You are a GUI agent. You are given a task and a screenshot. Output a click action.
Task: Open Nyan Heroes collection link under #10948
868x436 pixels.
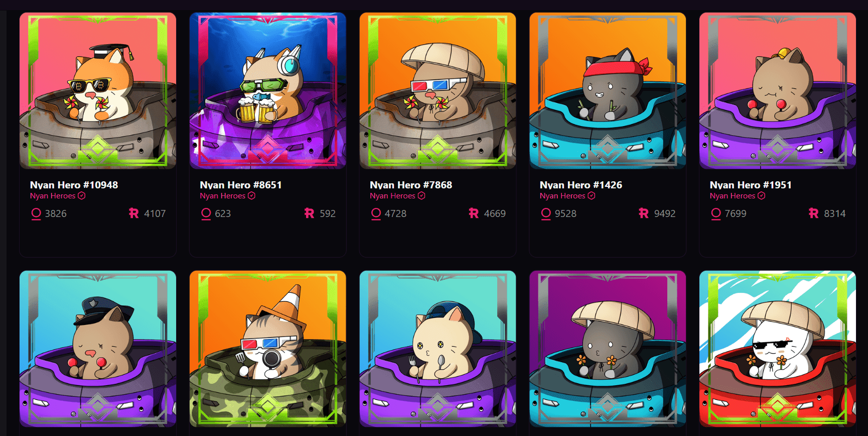53,196
